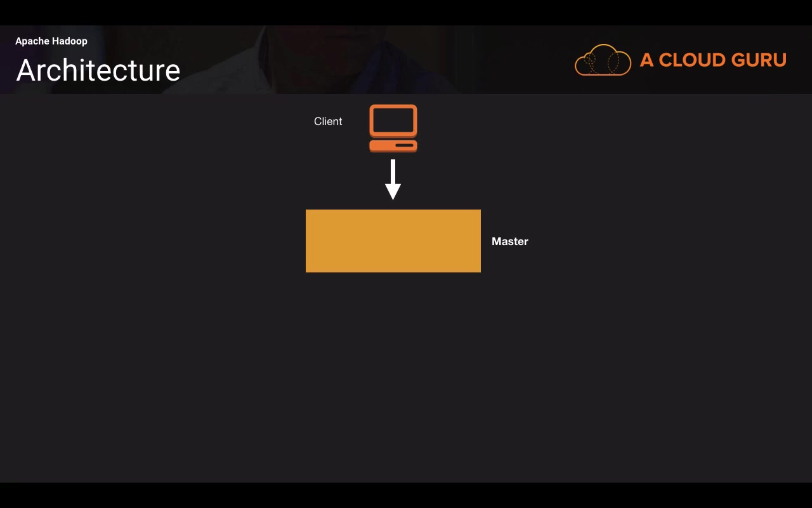The image size is (812, 508).
Task: Click the orange Client computer icon
Action: tap(393, 128)
